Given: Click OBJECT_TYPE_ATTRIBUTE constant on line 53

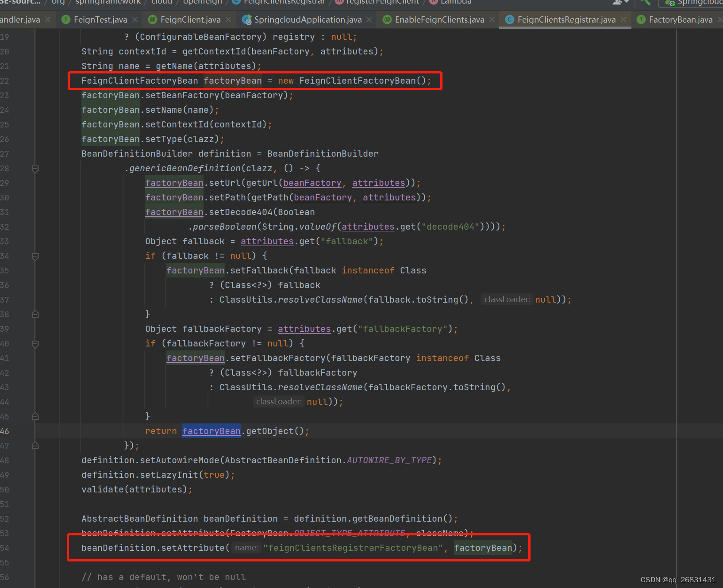Looking at the screenshot, I should click(350, 534).
